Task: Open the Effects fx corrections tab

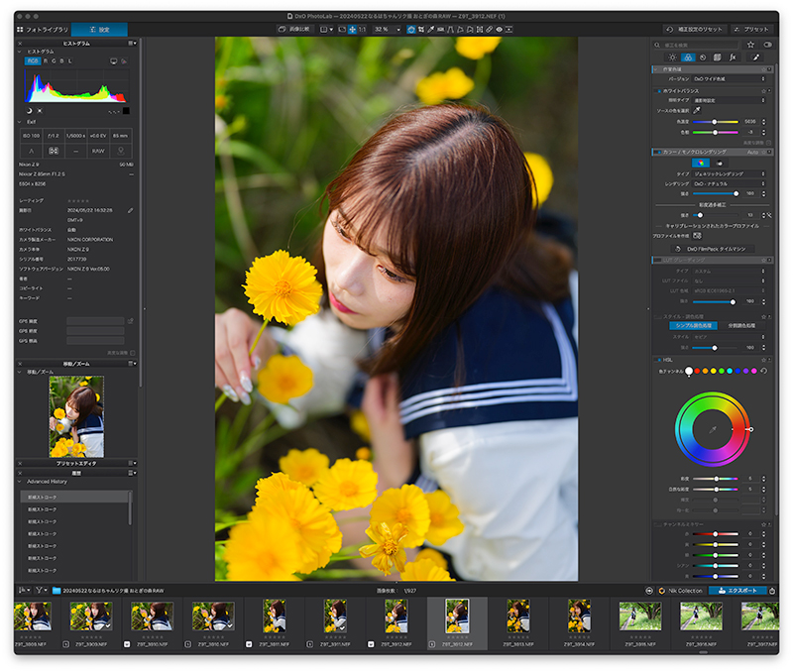Action: pyautogui.click(x=733, y=57)
